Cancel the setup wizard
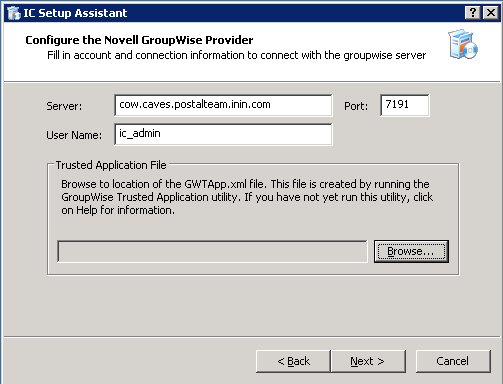 pos(453,361)
